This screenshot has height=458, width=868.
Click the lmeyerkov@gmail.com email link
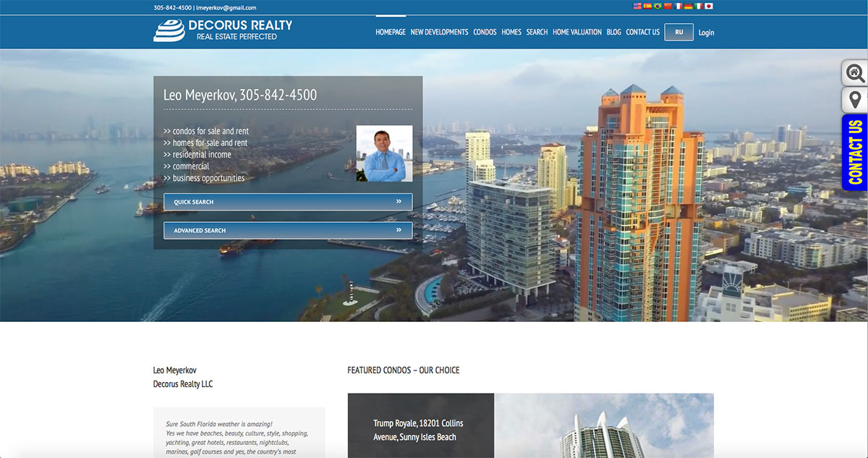tap(226, 7)
